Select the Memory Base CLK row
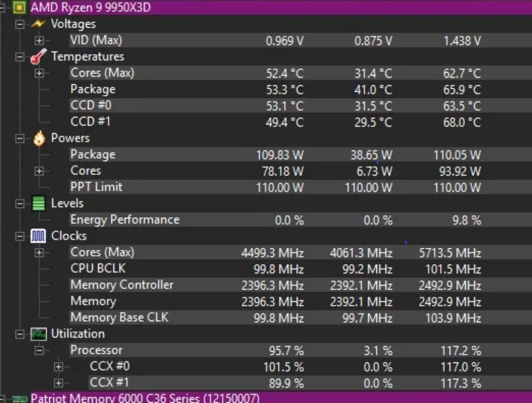532x403 pixels. 300,317
